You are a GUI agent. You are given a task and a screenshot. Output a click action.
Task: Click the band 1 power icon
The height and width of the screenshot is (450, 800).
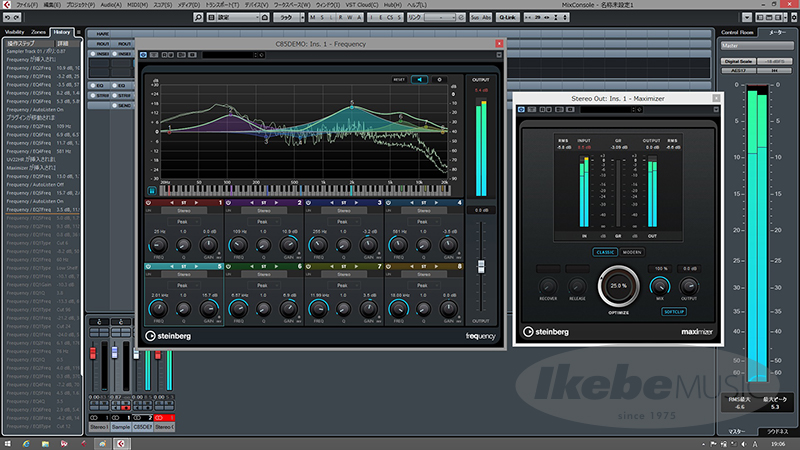click(149, 202)
